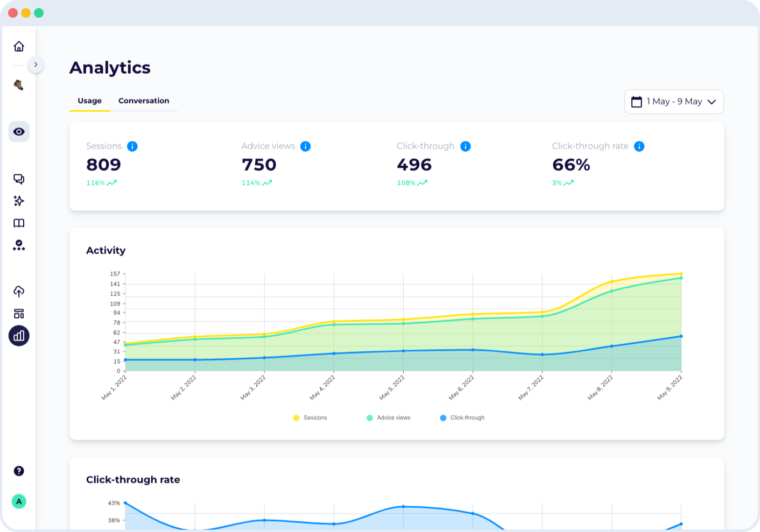Expand the sidebar with the chevron arrow
This screenshot has width=760, height=532.
(36, 65)
